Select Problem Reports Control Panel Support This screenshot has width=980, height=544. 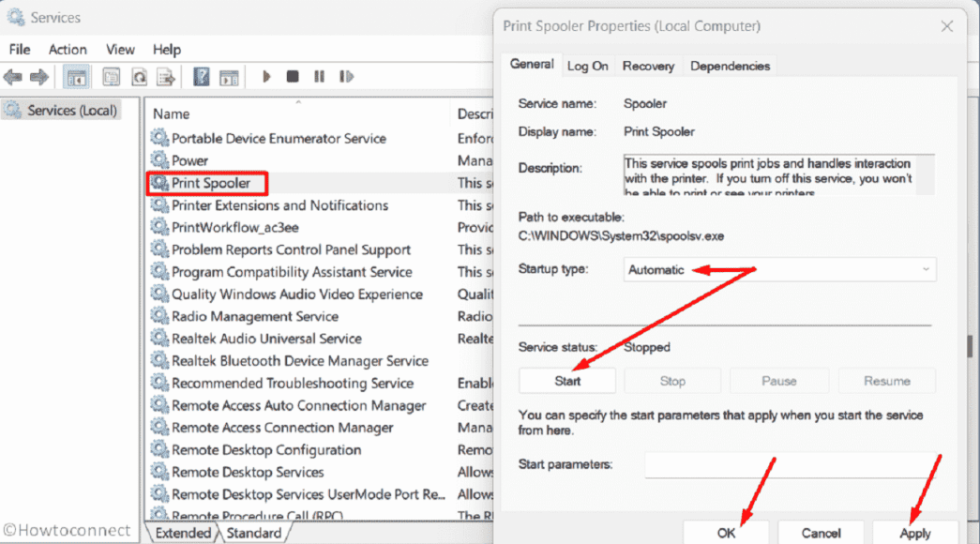coord(292,249)
